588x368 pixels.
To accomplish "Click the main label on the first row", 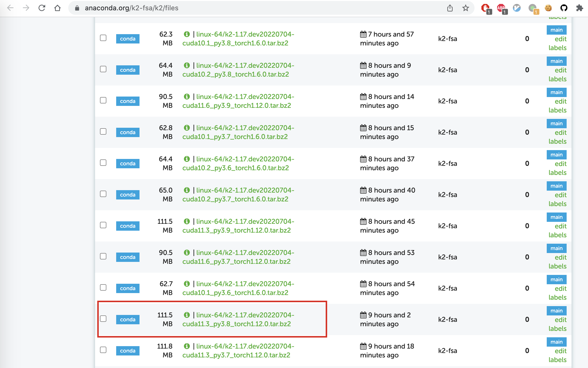I will (557, 30).
